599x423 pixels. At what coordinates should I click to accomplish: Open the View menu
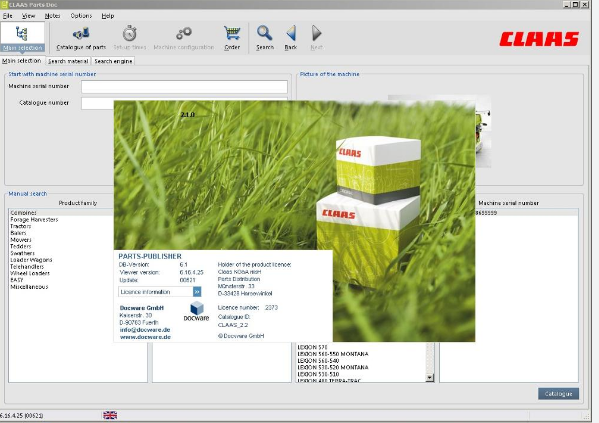tap(28, 16)
